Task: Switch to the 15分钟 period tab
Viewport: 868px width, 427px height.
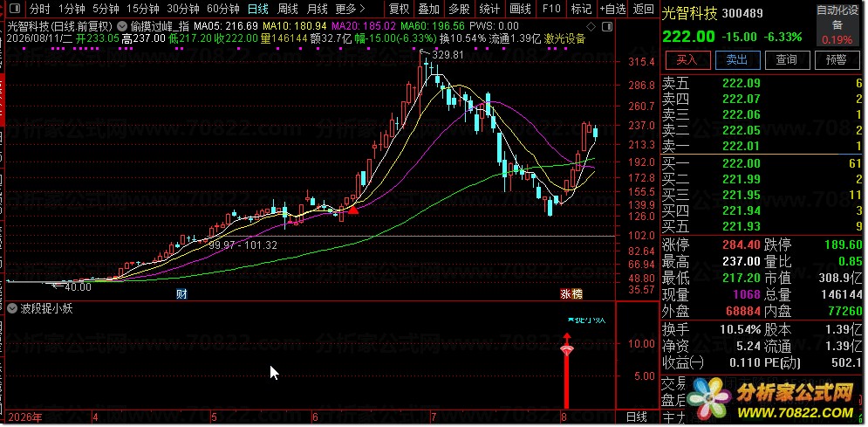Action: 143,9
